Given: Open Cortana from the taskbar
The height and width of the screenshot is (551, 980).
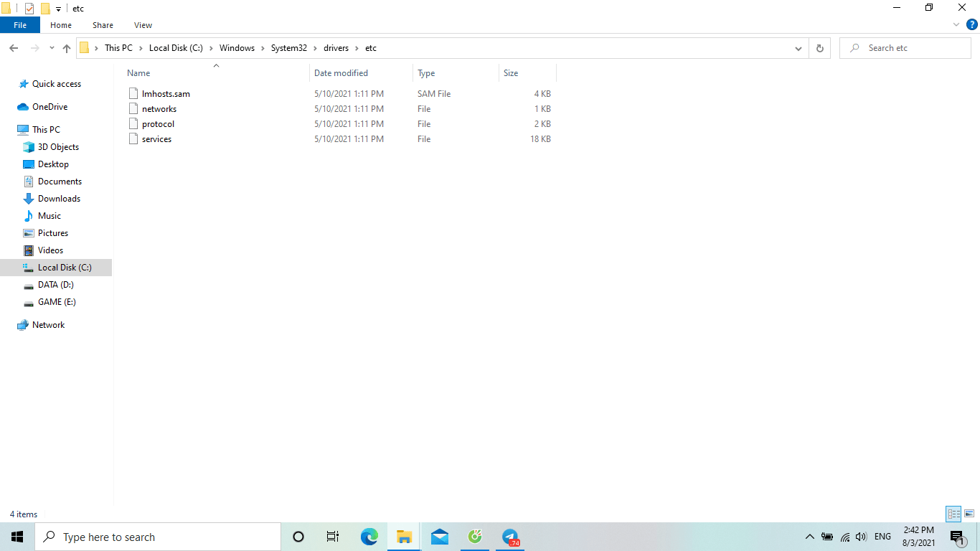Looking at the screenshot, I should (x=298, y=537).
